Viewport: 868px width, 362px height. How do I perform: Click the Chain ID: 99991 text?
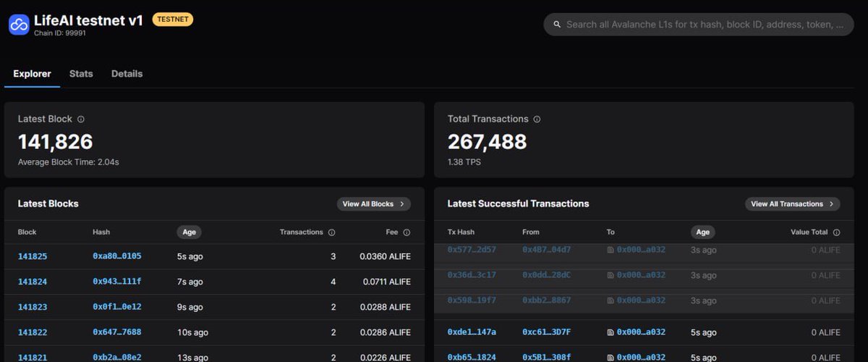click(x=60, y=34)
